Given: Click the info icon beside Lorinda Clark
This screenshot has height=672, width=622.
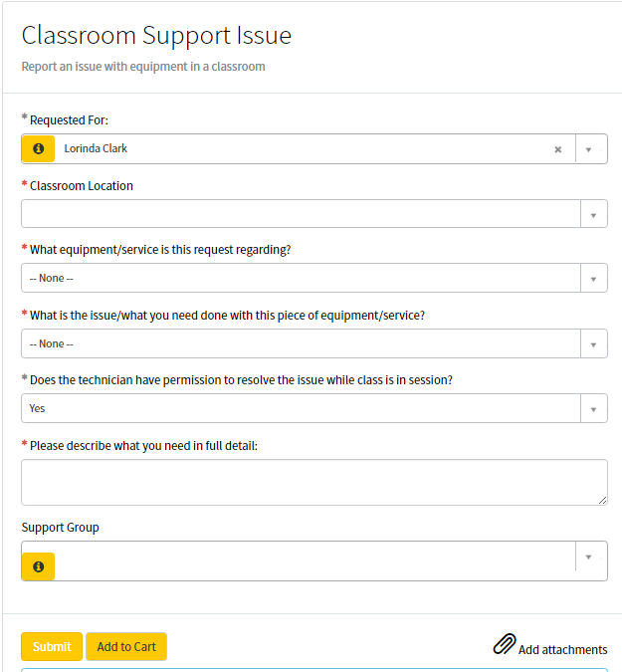Looking at the screenshot, I should click(38, 148).
